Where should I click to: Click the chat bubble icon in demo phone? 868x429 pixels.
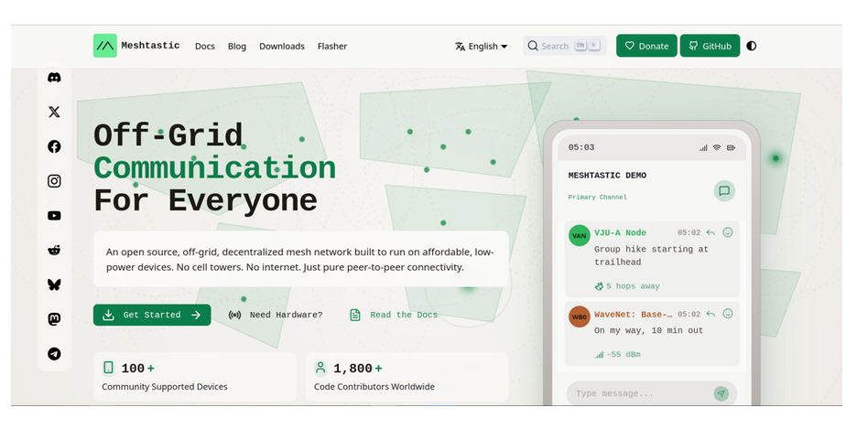tap(724, 191)
